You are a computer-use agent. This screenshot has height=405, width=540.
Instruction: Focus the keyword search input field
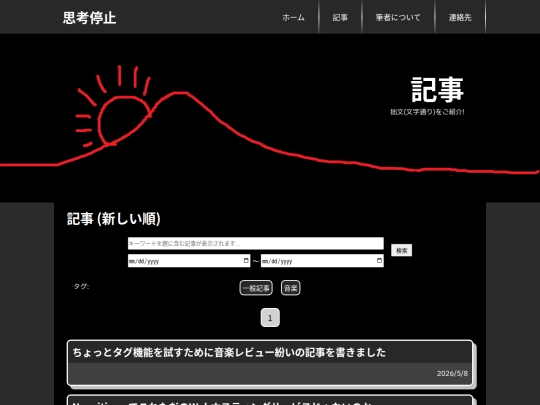point(256,243)
